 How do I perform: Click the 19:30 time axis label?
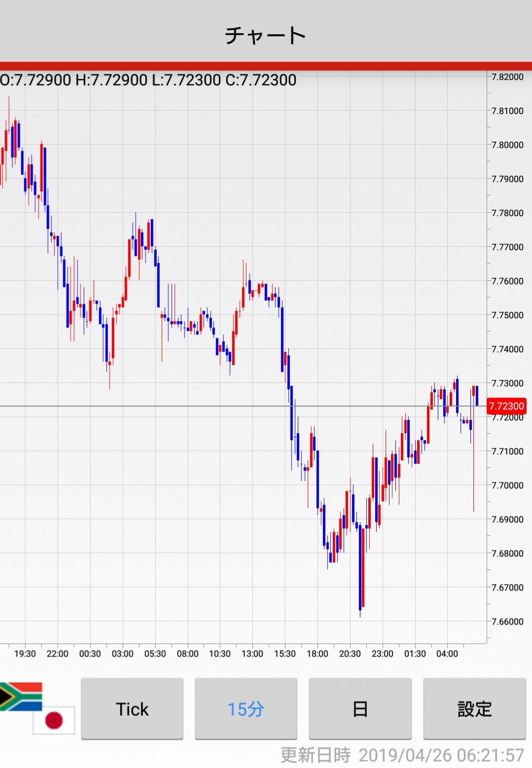click(x=25, y=654)
